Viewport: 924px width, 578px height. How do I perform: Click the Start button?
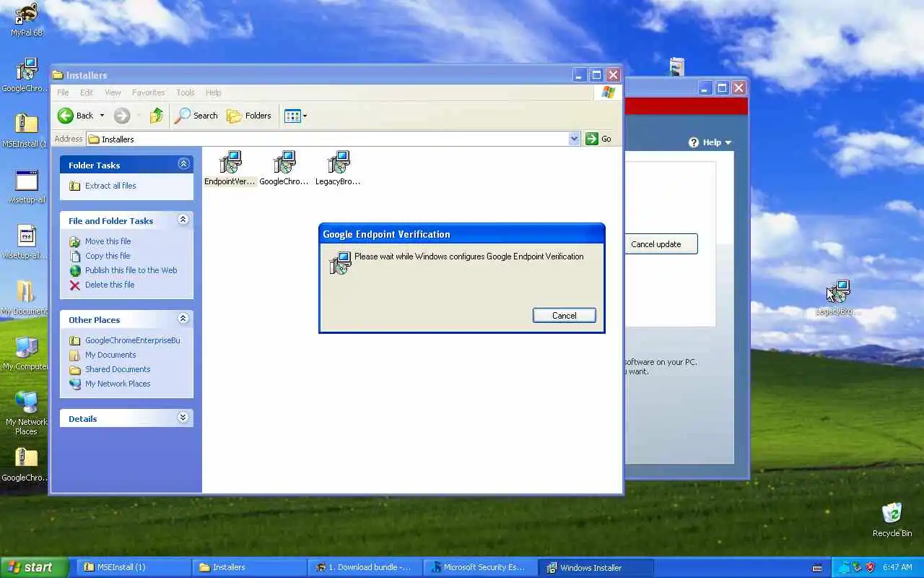[x=35, y=567]
